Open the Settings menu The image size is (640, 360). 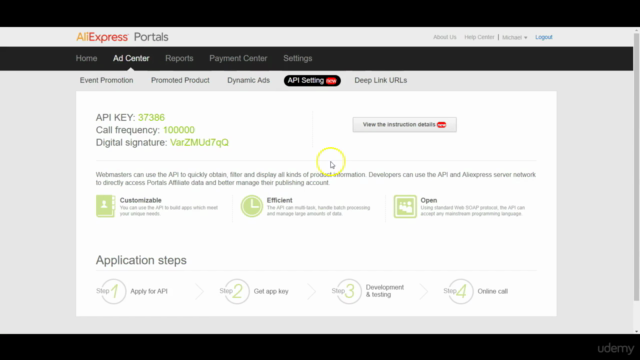pos(298,58)
